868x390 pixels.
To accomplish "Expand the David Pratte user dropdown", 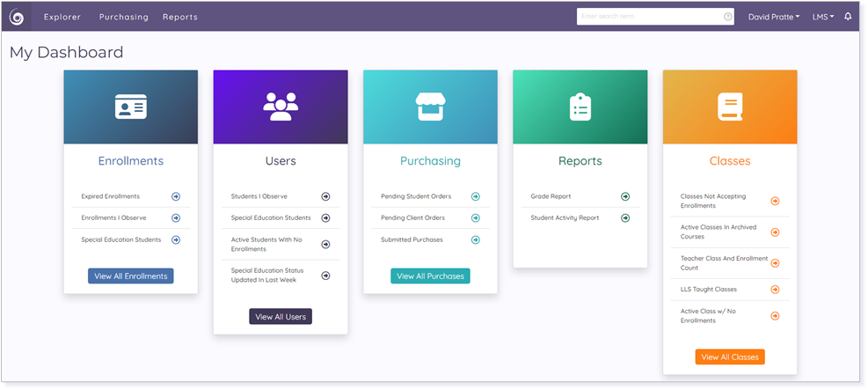I will (773, 17).
